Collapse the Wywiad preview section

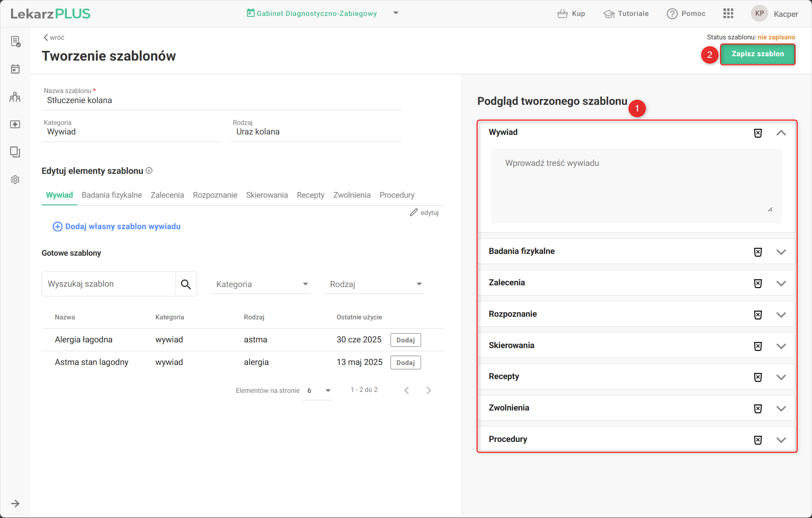click(x=781, y=133)
